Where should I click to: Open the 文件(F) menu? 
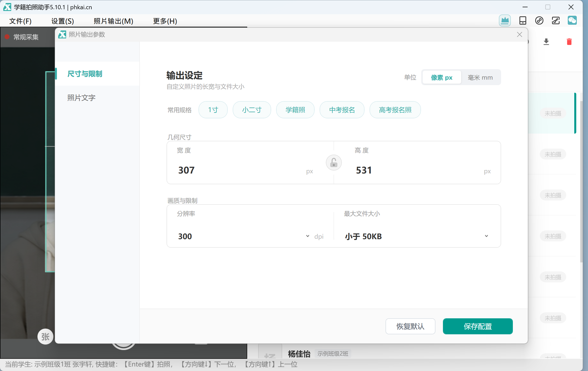(20, 21)
